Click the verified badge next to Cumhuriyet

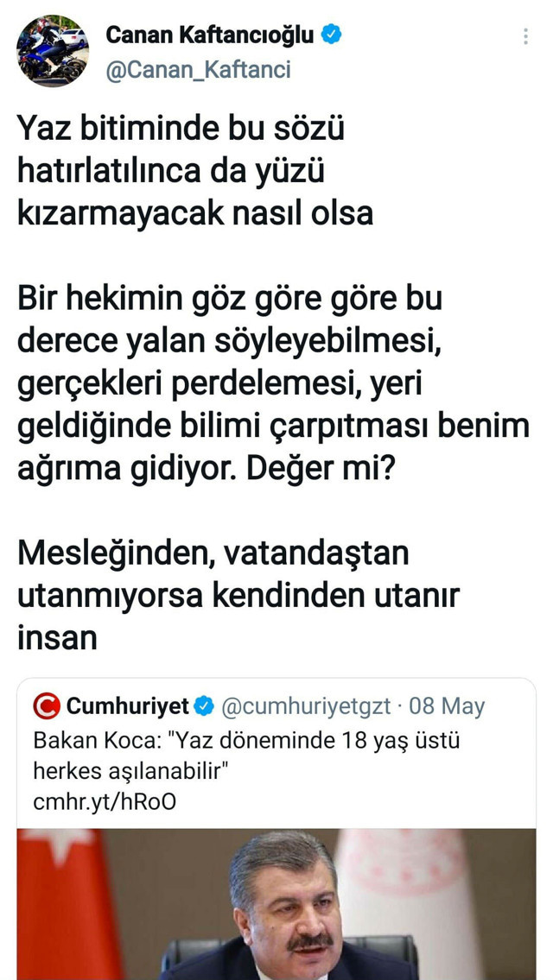click(204, 705)
